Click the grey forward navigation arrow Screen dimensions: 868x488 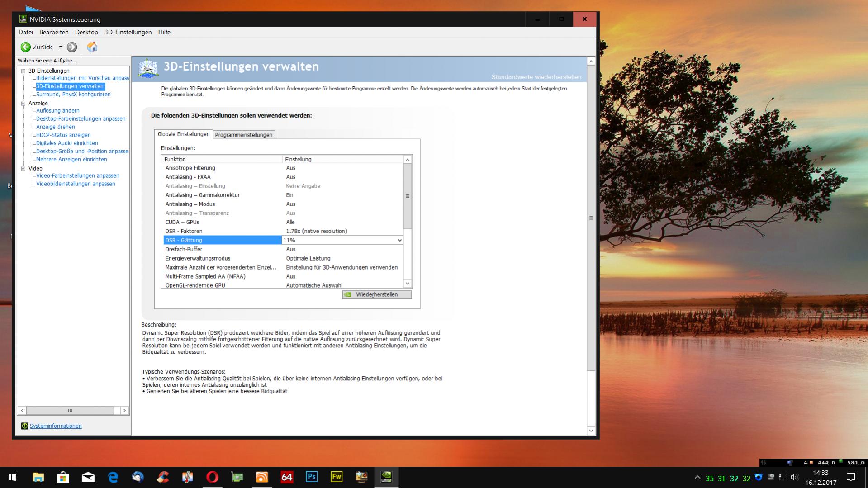coord(72,47)
